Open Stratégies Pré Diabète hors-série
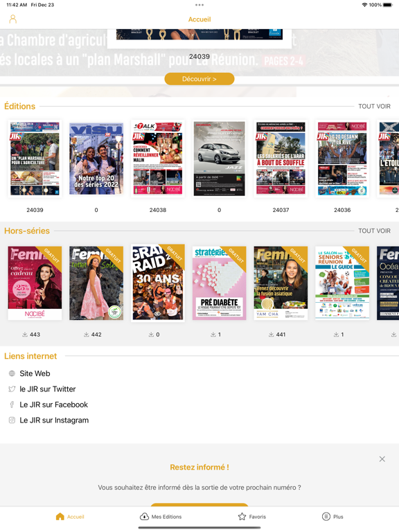 pos(219,283)
